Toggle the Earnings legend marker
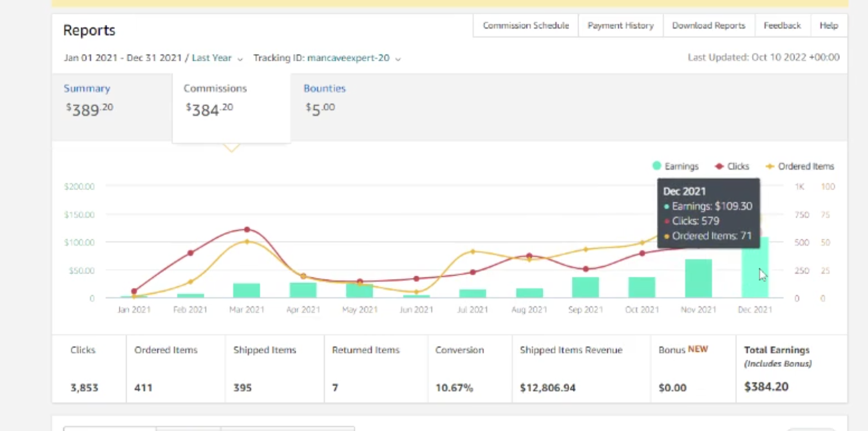The image size is (868, 431). [657, 166]
